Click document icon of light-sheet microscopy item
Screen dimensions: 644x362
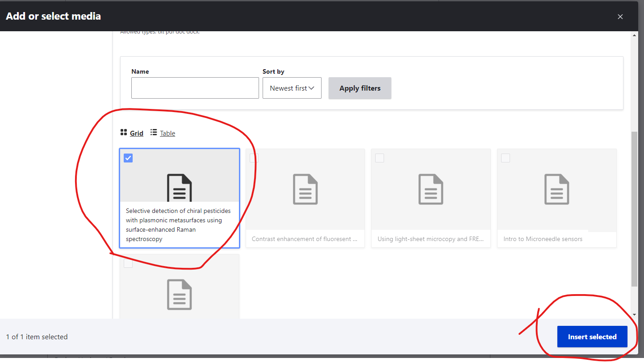[x=431, y=189]
